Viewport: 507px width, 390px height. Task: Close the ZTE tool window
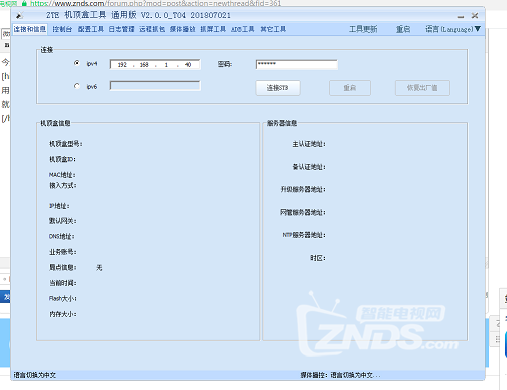[475, 16]
